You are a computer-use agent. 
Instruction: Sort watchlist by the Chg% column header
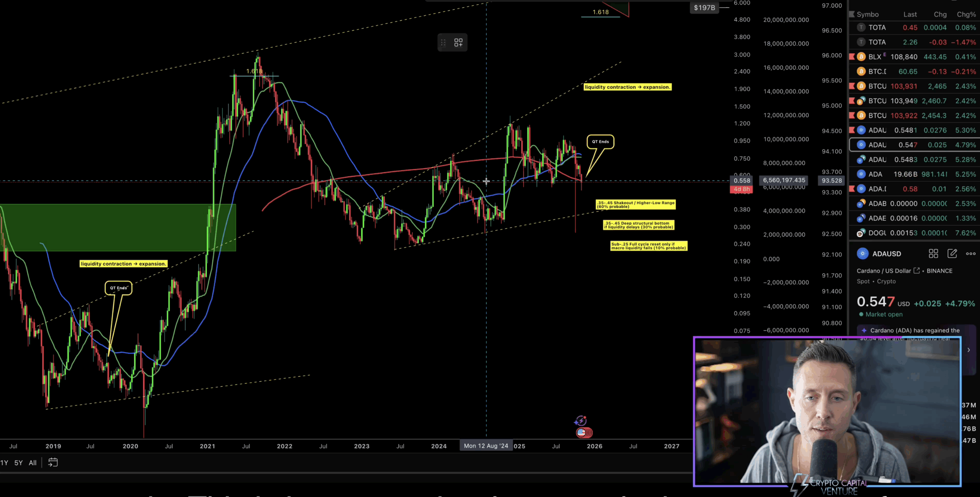click(x=966, y=15)
